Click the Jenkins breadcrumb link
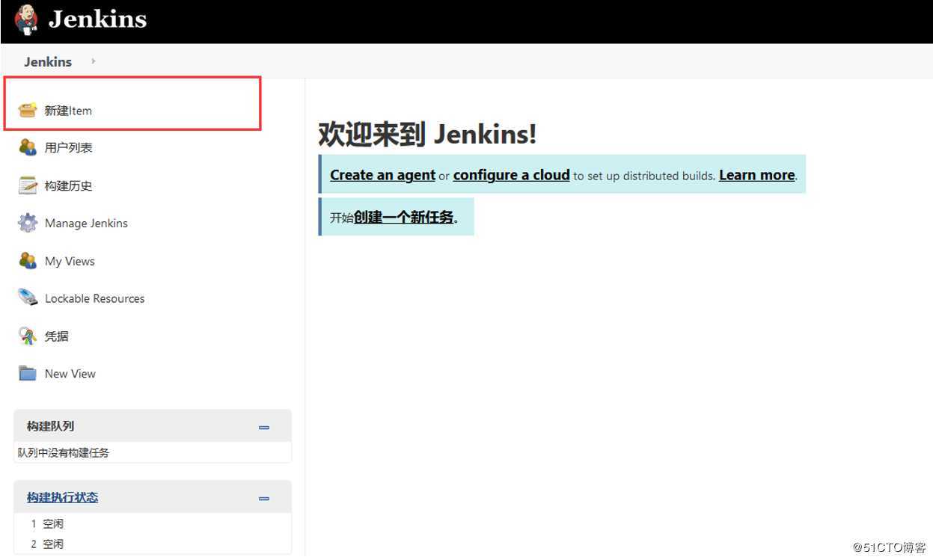Viewport: 933px width, 560px height. (x=48, y=61)
